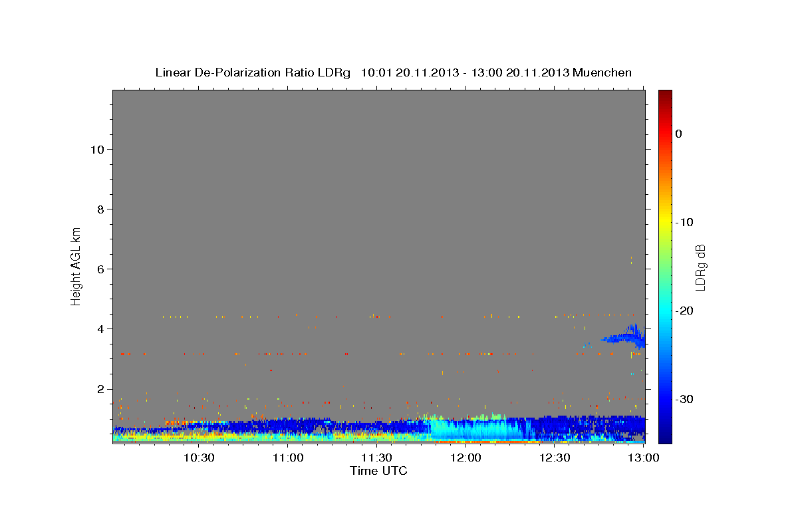Click the 12:30 time tick label
The height and width of the screenshot is (532, 798).
[x=555, y=458]
